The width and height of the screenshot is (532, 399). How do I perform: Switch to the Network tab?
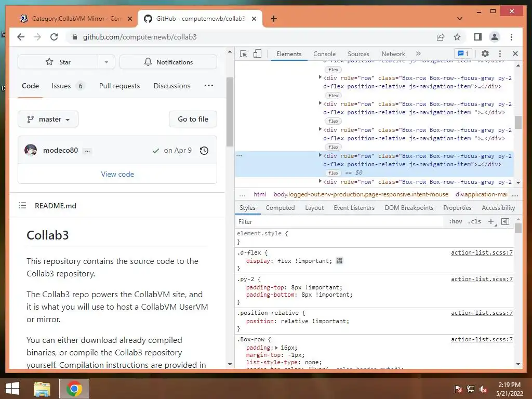pyautogui.click(x=393, y=54)
